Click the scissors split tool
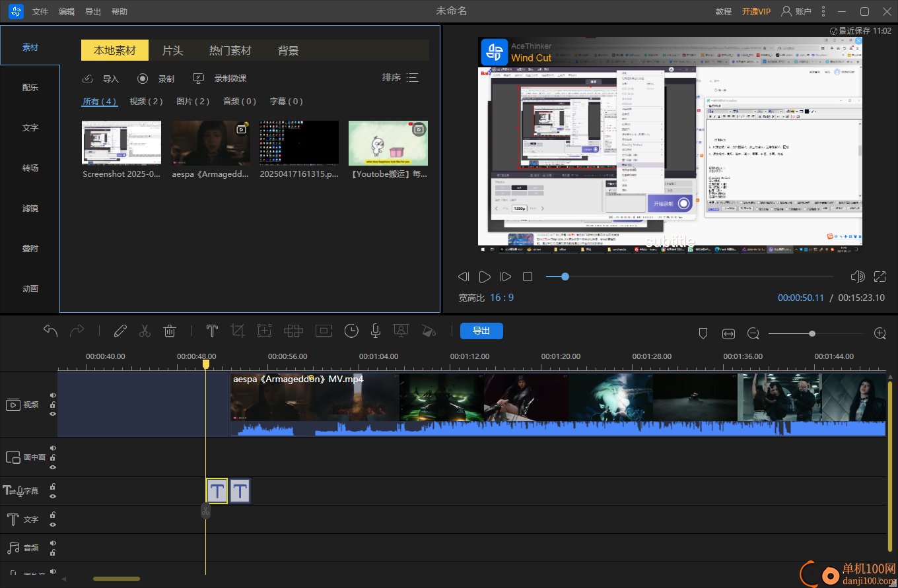Image resolution: width=898 pixels, height=588 pixels. pos(145,331)
